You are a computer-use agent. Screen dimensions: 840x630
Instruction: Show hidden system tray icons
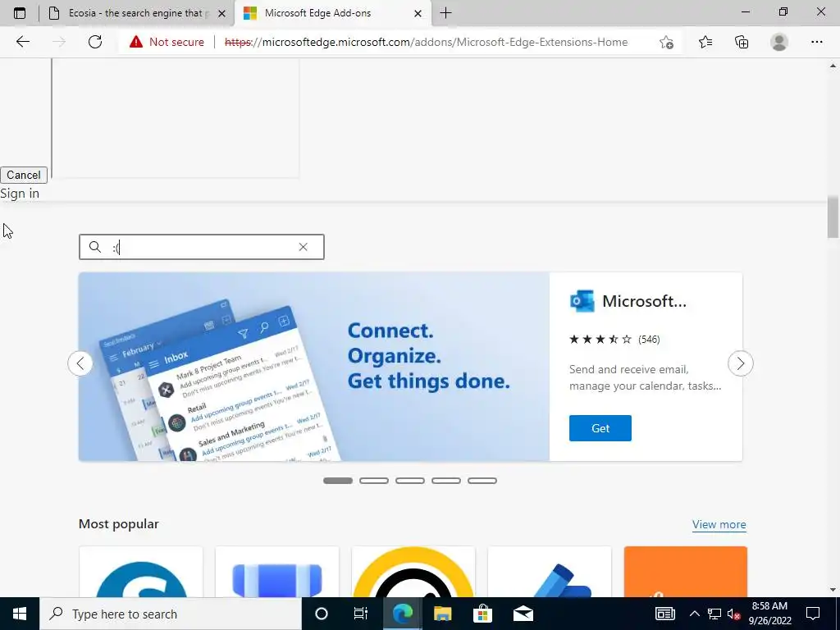pos(694,614)
